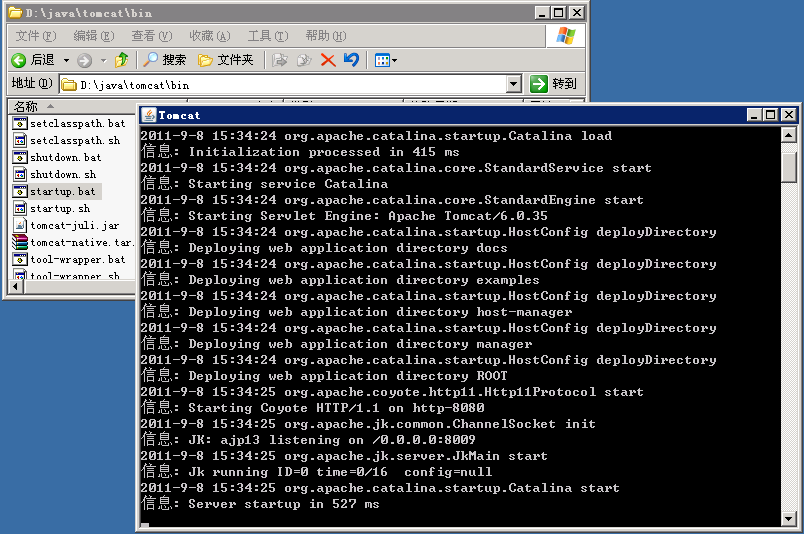The height and width of the screenshot is (534, 804).
Task: Click the Forward arrow icon in Explorer
Action: (85, 61)
